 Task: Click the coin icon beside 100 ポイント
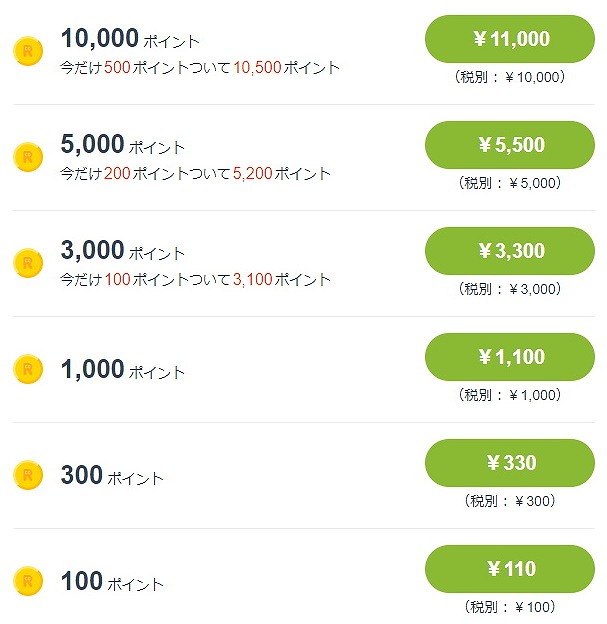pyautogui.click(x=28, y=581)
